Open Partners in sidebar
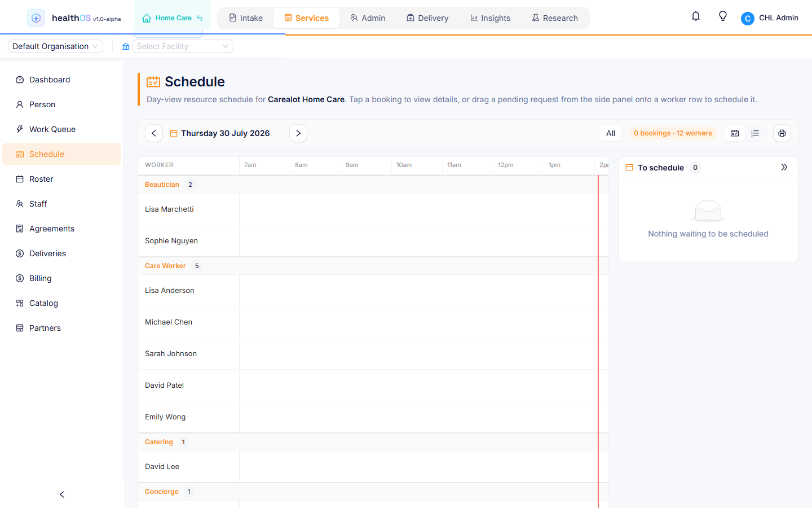The image size is (812, 508). 61,328
